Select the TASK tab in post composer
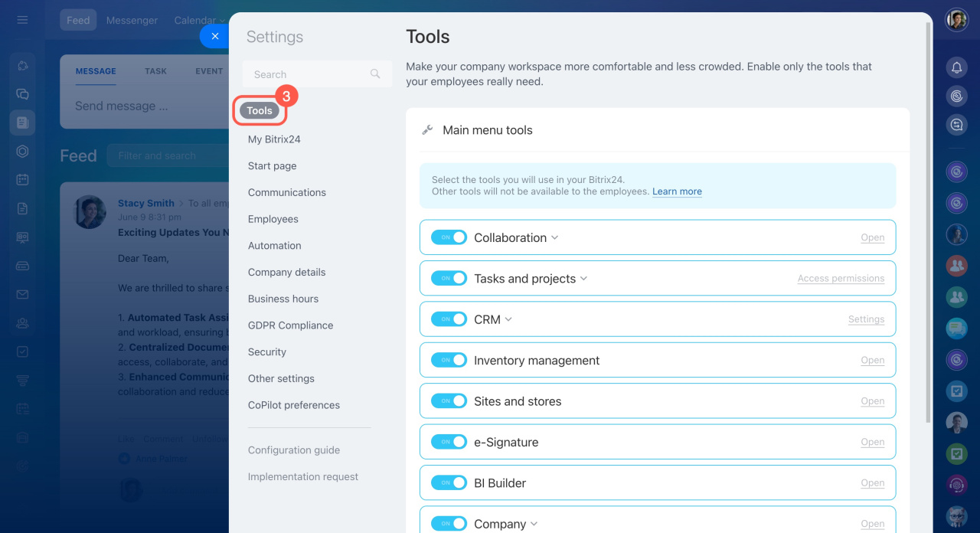Image resolution: width=980 pixels, height=533 pixels. [x=155, y=71]
